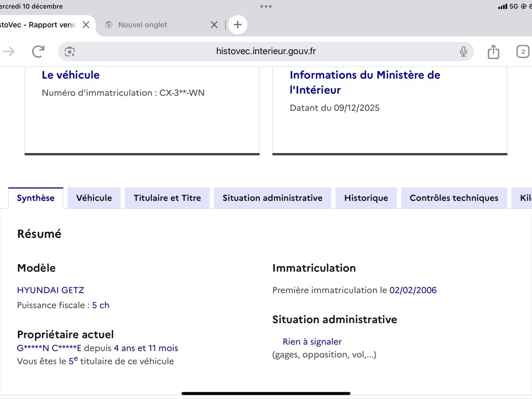The height and width of the screenshot is (399, 532).
Task: Select the 4 ans et 11 mois duration
Action: point(146,348)
